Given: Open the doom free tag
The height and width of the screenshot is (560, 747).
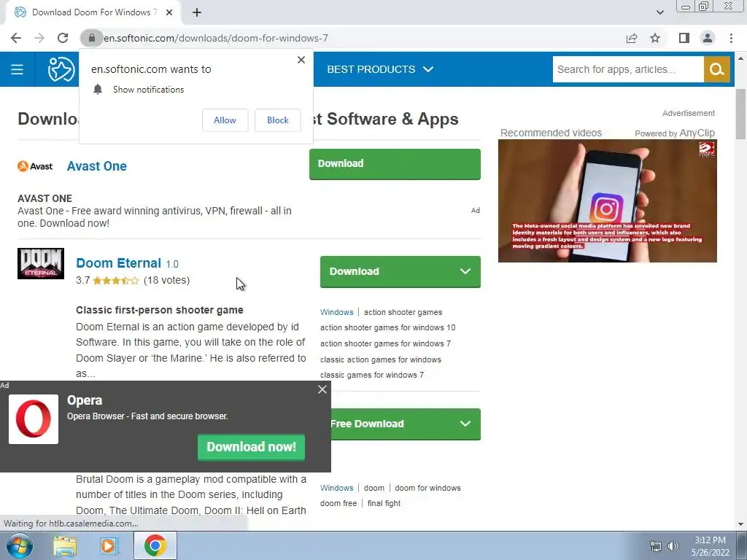Looking at the screenshot, I should coord(338,503).
